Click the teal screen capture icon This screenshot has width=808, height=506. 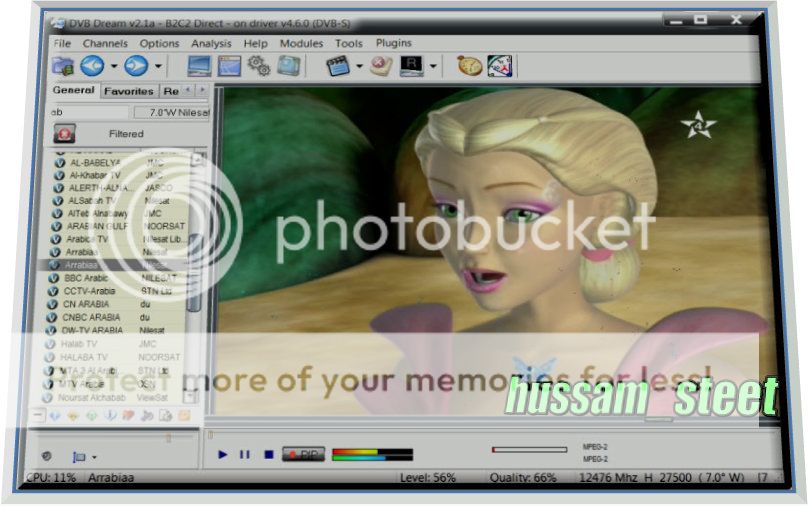(289, 65)
